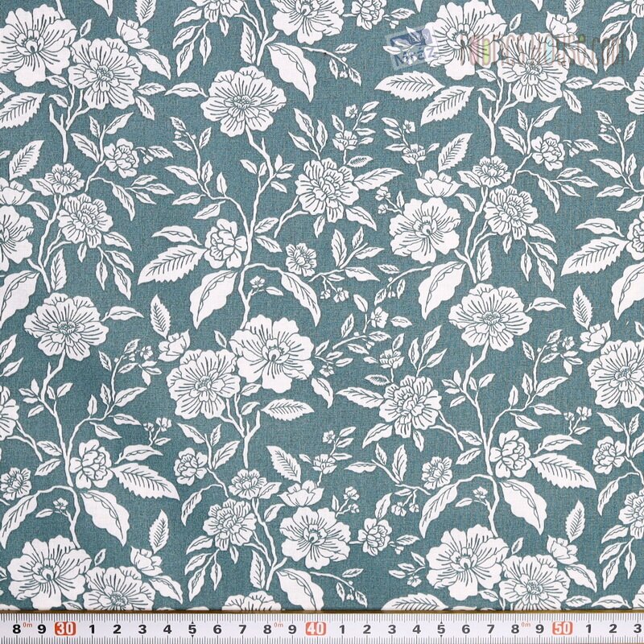Click the red "40" mark on the ruler
This screenshot has height=644, width=644.
(316, 629)
